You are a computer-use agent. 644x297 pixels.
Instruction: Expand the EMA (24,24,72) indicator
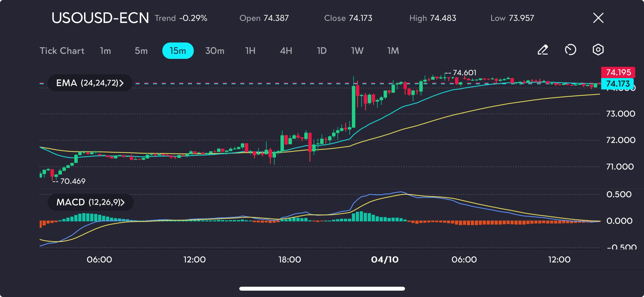[x=90, y=83]
